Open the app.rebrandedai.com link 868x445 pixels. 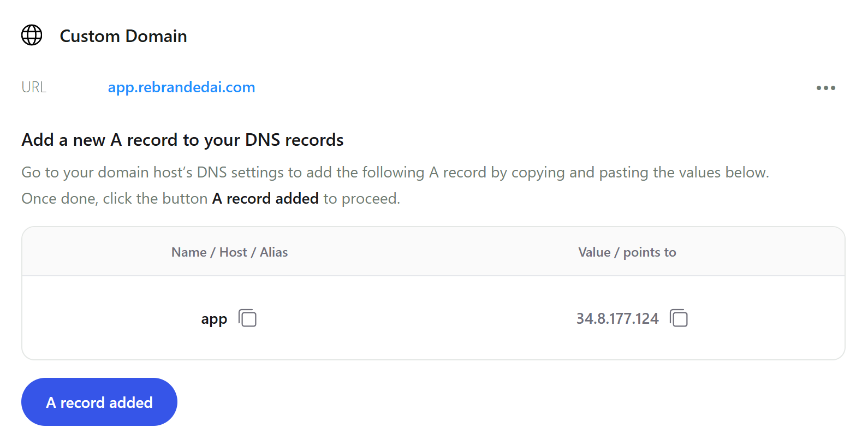coord(181,87)
